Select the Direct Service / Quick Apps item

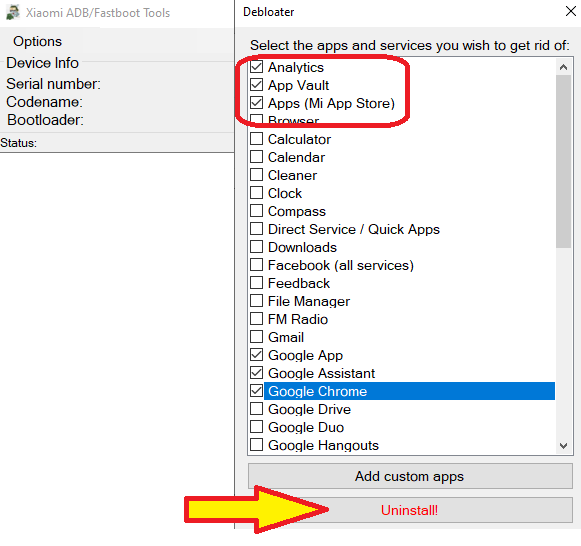coord(354,229)
